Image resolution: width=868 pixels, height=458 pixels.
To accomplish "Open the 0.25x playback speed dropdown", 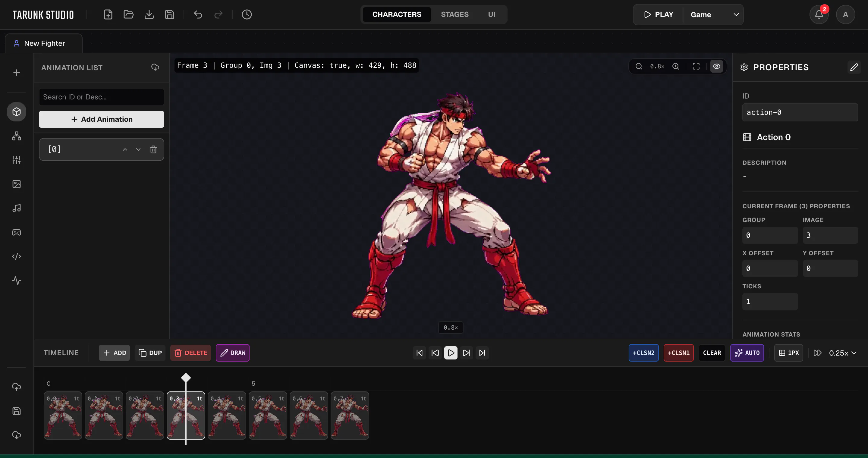I will pos(842,353).
